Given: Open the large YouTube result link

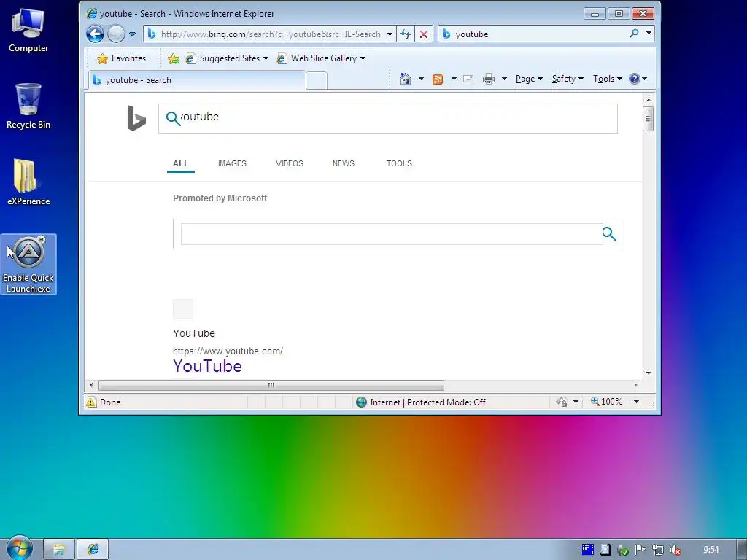Looking at the screenshot, I should click(x=208, y=366).
